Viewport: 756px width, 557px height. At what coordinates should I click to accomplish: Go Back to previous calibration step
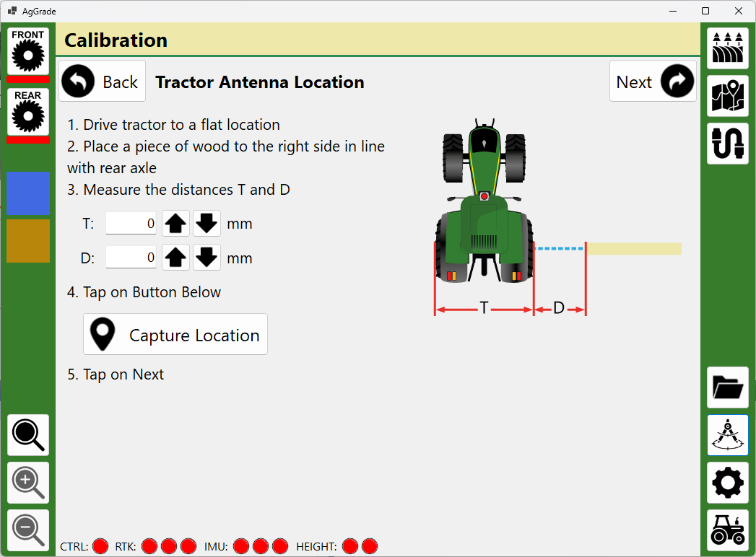pyautogui.click(x=102, y=82)
